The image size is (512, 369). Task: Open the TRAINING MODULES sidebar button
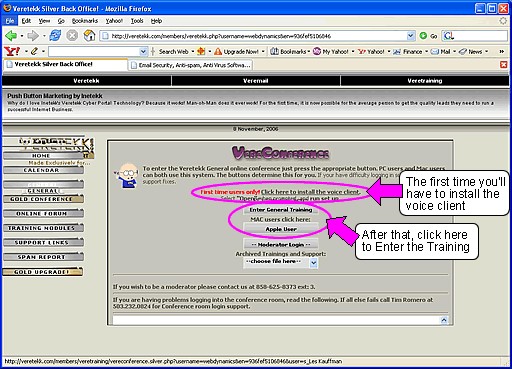[43, 228]
